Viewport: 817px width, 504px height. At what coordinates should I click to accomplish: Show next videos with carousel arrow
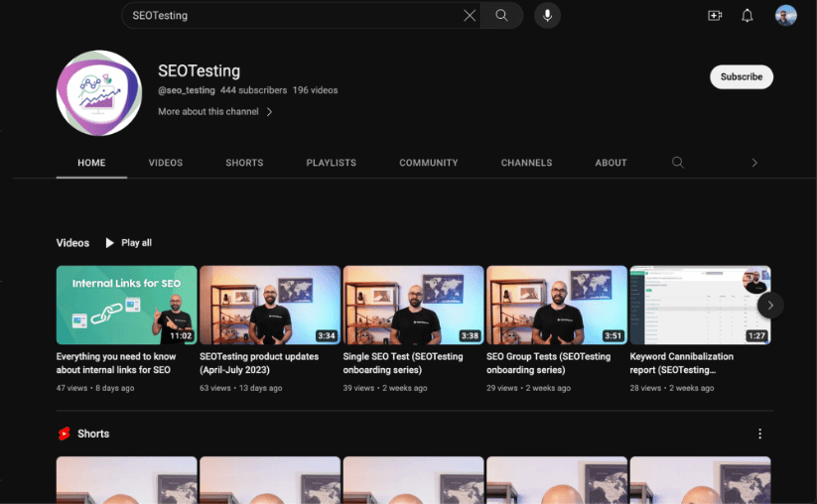pos(770,305)
